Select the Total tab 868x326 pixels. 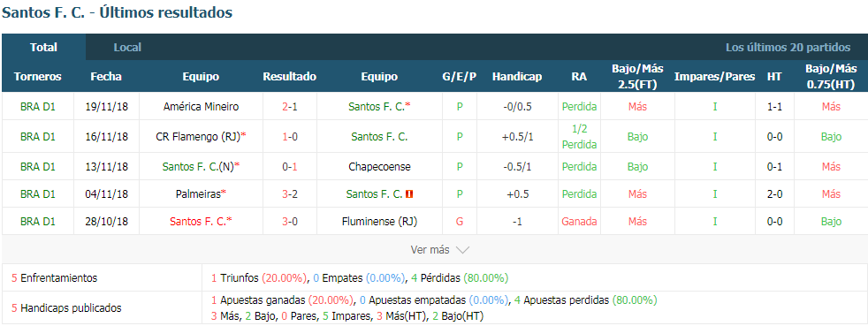click(43, 48)
